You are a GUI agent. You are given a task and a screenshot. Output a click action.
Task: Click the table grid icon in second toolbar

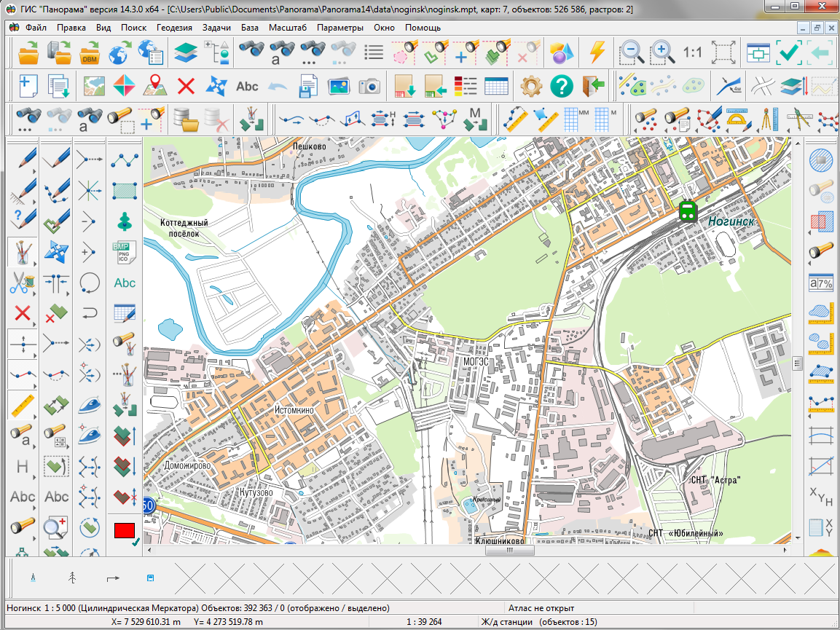[x=496, y=86]
